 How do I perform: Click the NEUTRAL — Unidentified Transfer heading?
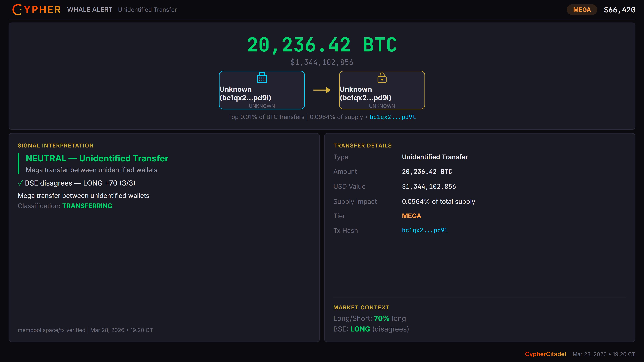(x=97, y=158)
